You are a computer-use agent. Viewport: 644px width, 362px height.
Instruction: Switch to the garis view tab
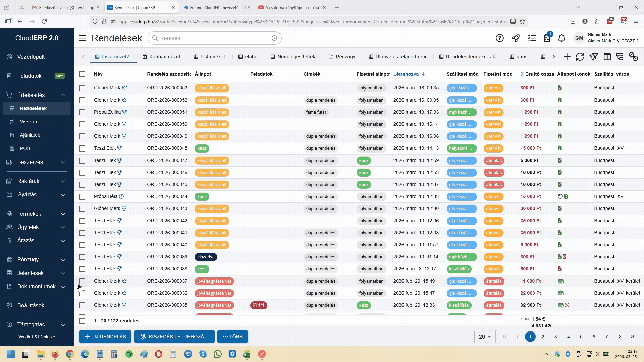pyautogui.click(x=519, y=57)
